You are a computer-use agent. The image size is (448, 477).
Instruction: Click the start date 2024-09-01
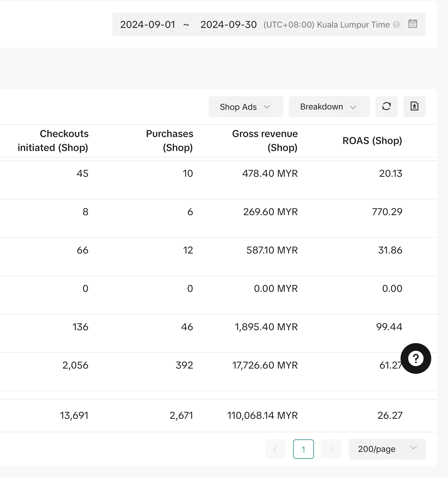pyautogui.click(x=148, y=25)
